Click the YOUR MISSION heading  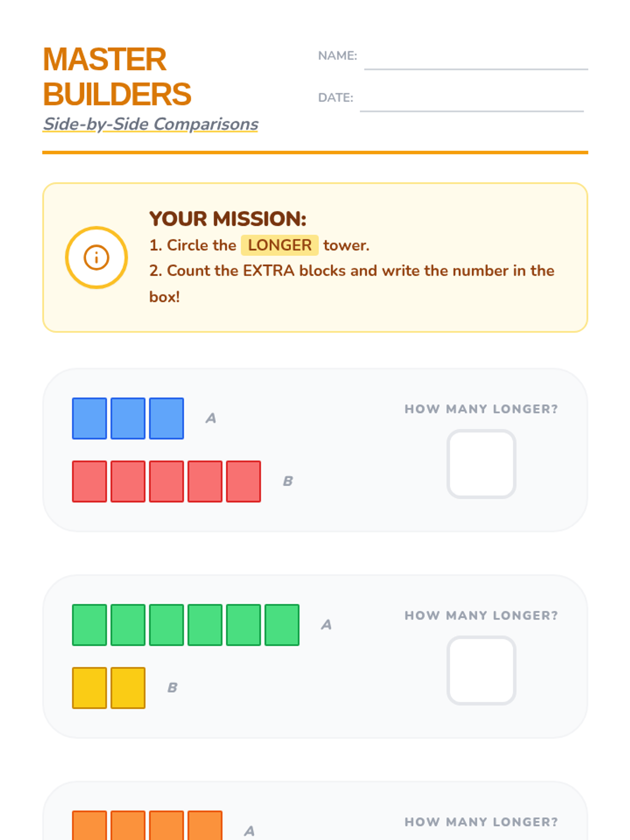(x=227, y=219)
